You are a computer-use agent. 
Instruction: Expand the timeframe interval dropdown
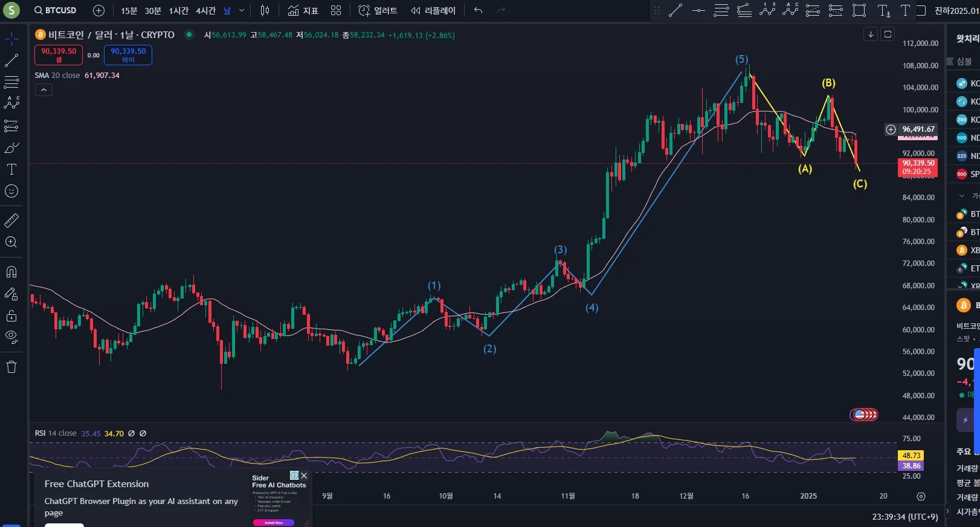pyautogui.click(x=242, y=11)
